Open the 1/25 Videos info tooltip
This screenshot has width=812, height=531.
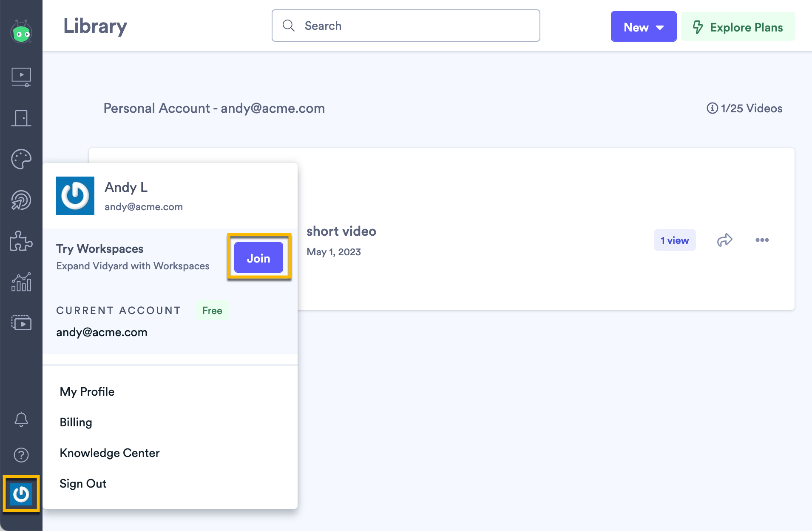coord(712,108)
